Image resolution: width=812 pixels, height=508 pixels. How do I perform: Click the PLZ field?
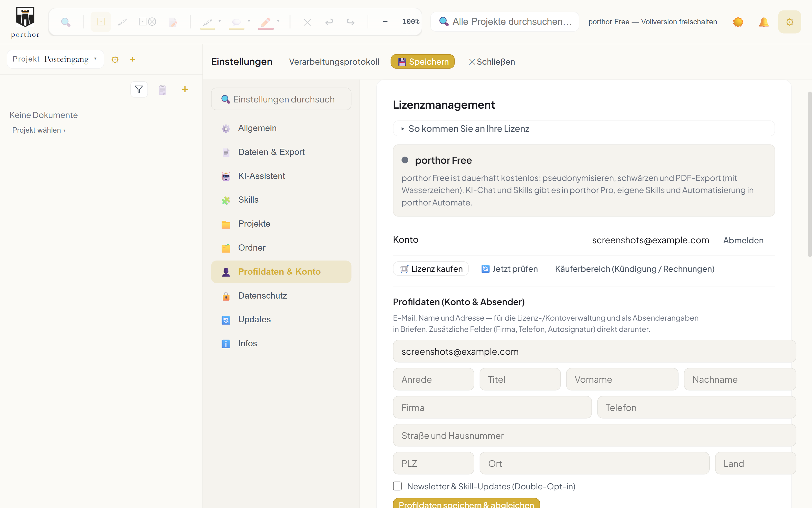click(434, 463)
